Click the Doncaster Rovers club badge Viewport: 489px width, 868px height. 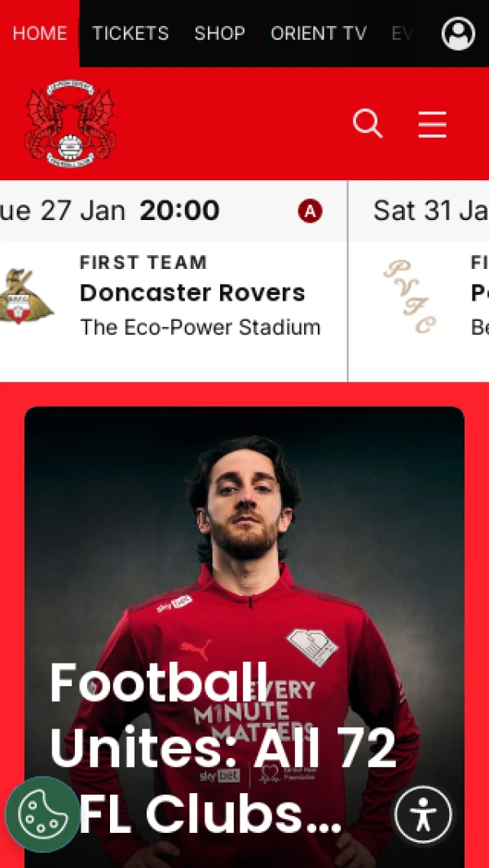25,296
